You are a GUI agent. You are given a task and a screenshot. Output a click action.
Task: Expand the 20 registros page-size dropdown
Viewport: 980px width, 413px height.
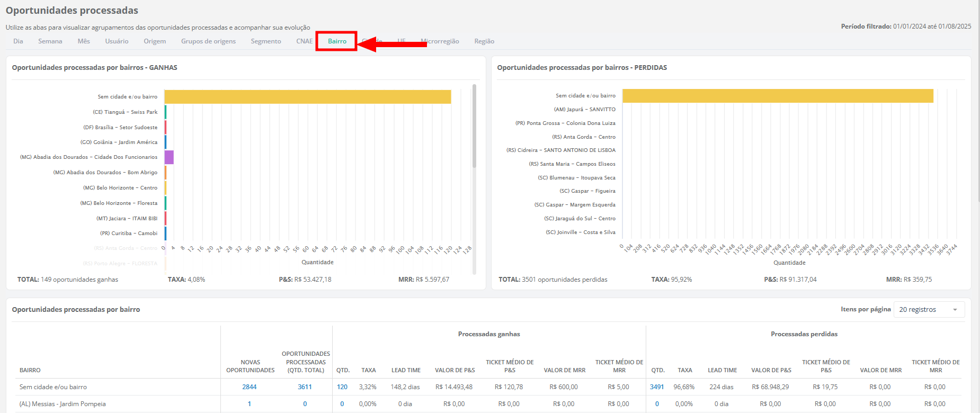click(x=929, y=310)
